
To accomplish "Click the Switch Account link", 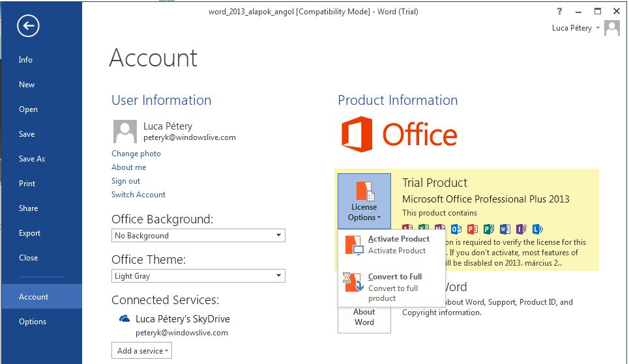I will point(138,195).
